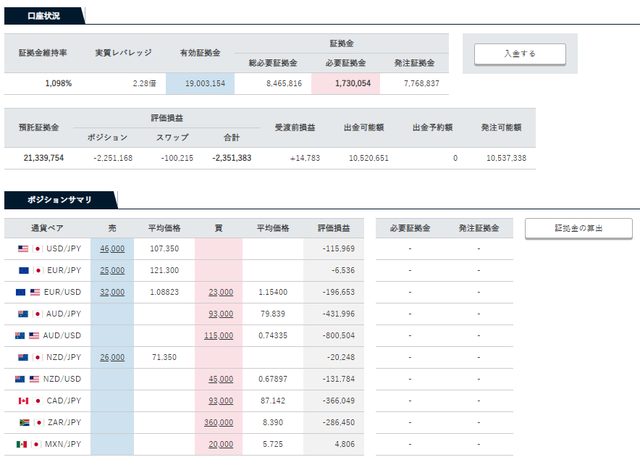Viewport: 640px width, 465px height.
Task: Open AUD/JPY buy quantity 93,000 link
Action: click(x=221, y=314)
